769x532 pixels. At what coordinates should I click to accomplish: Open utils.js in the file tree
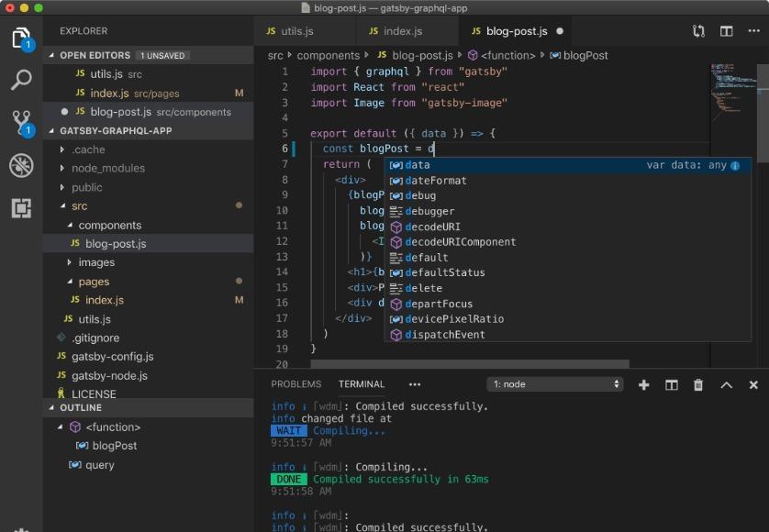tap(148, 319)
